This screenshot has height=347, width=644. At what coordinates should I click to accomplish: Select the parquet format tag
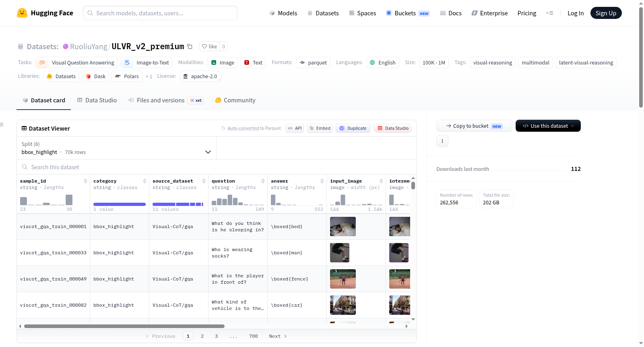tap(313, 62)
